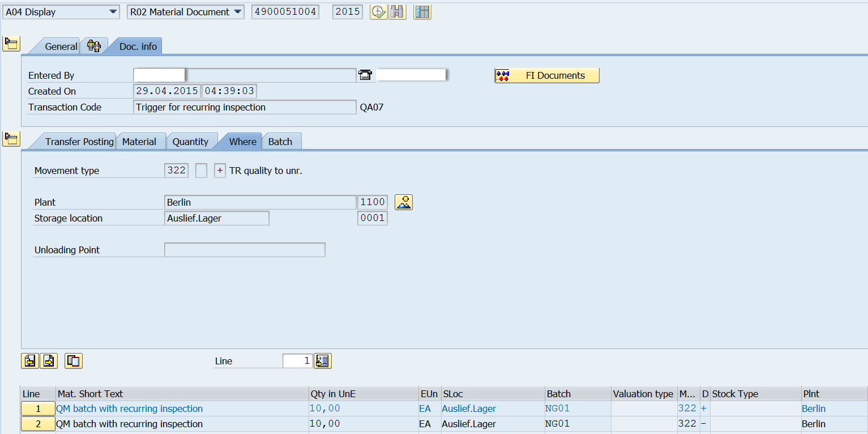Click the previous item arrow icon below details
This screenshot has width=868, height=434.
30,361
